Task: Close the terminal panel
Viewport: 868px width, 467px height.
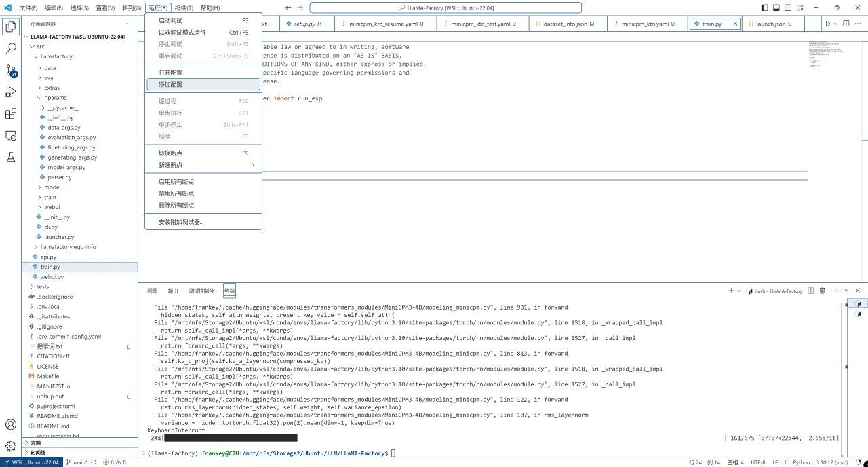Action: click(x=859, y=291)
